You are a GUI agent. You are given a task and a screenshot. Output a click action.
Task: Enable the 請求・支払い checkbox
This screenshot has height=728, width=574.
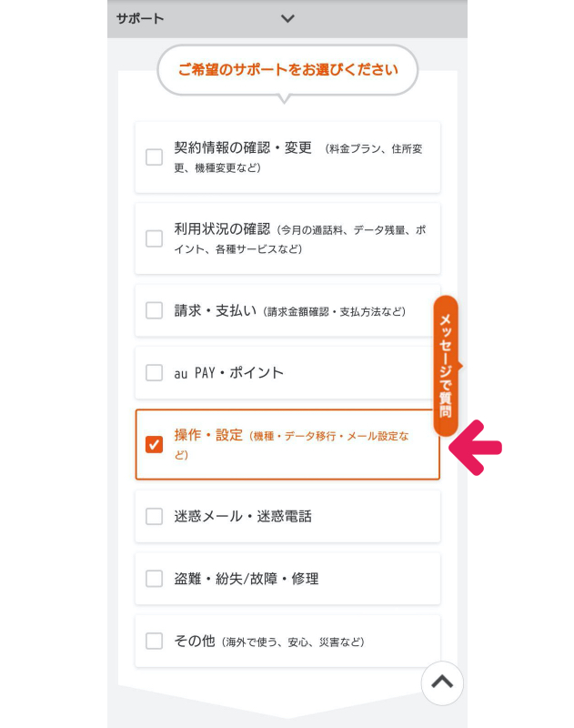[x=155, y=310]
